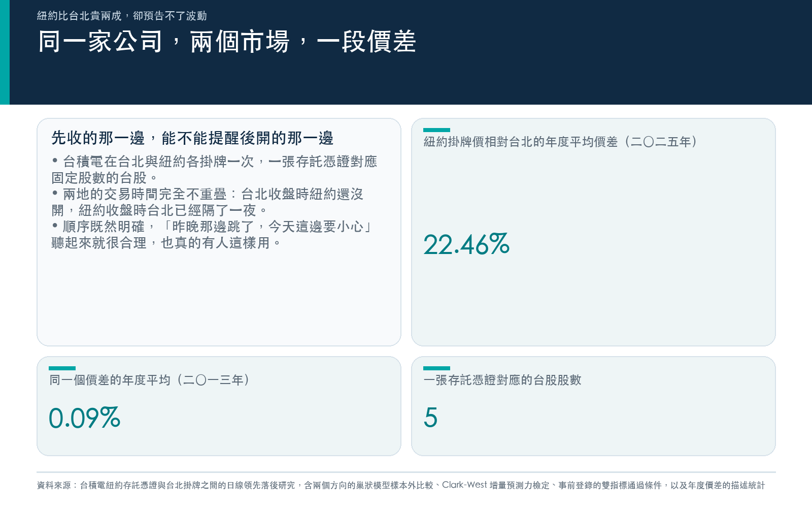Click the 資料來源 footnote text

click(x=401, y=485)
